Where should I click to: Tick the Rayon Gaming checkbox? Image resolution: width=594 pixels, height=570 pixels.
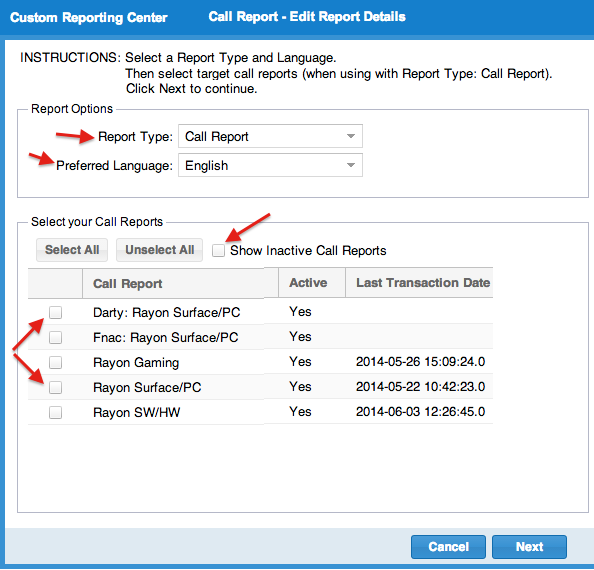(x=56, y=362)
